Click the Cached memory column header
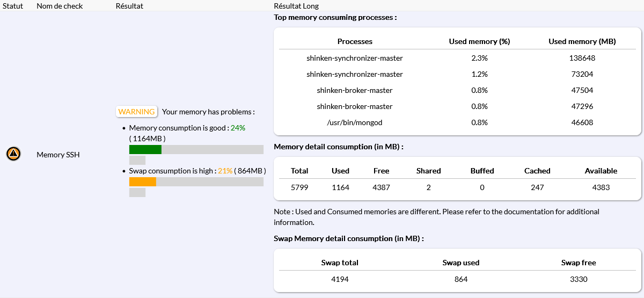 [x=537, y=171]
